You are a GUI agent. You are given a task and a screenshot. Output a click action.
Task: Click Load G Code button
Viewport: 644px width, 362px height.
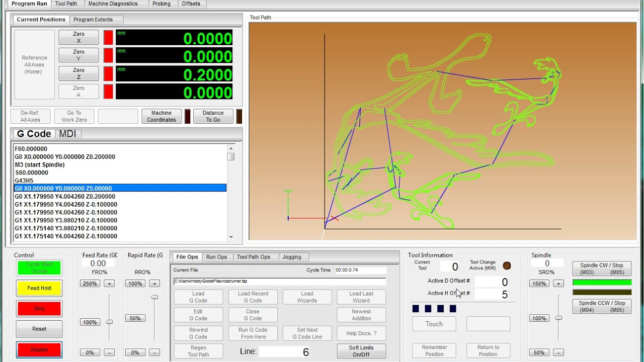(x=198, y=297)
